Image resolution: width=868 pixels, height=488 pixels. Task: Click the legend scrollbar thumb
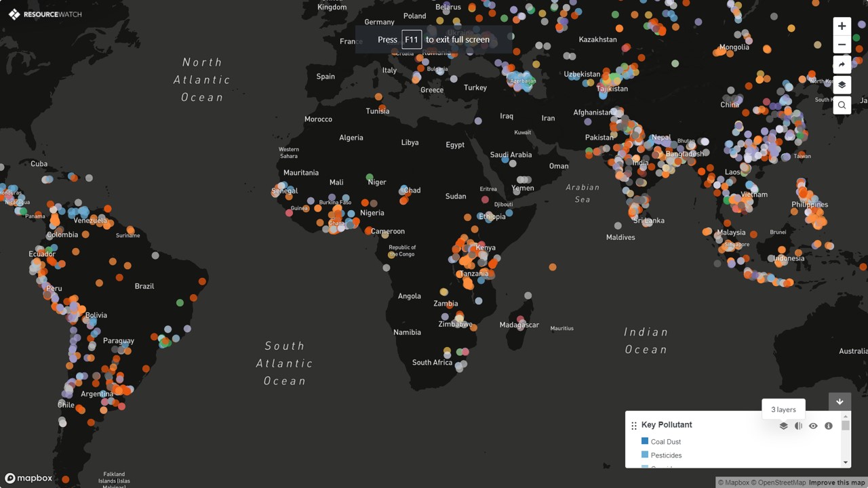coord(846,426)
